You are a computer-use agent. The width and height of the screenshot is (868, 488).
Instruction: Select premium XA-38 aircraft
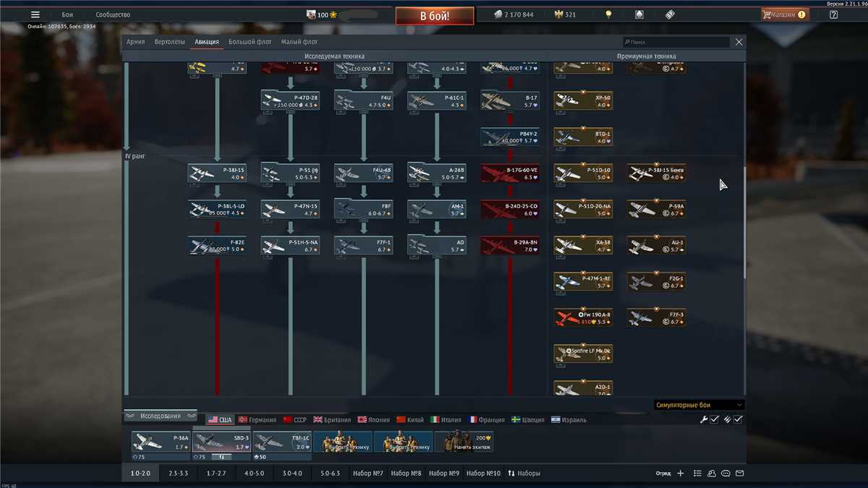tap(583, 246)
